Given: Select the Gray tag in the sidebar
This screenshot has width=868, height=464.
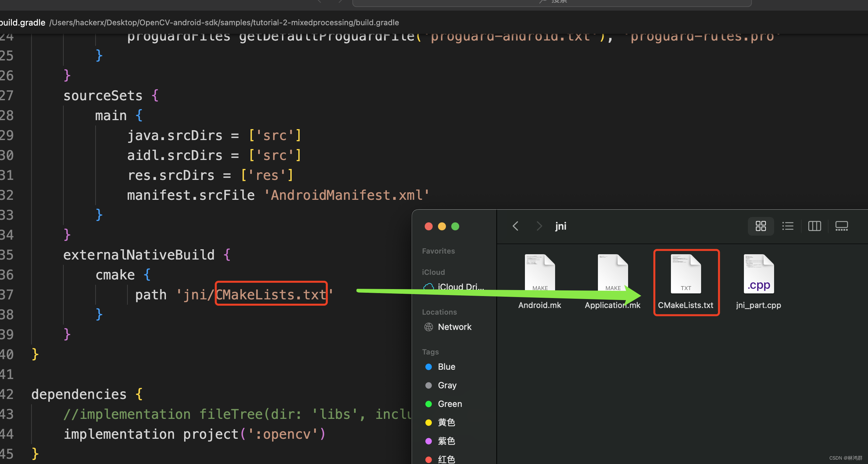Looking at the screenshot, I should tap(447, 385).
